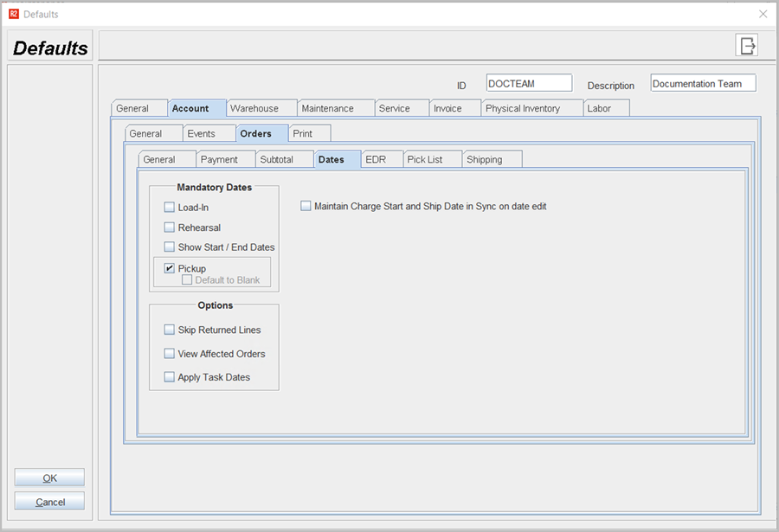779x532 pixels.
Task: Click the OK button
Action: (49, 478)
